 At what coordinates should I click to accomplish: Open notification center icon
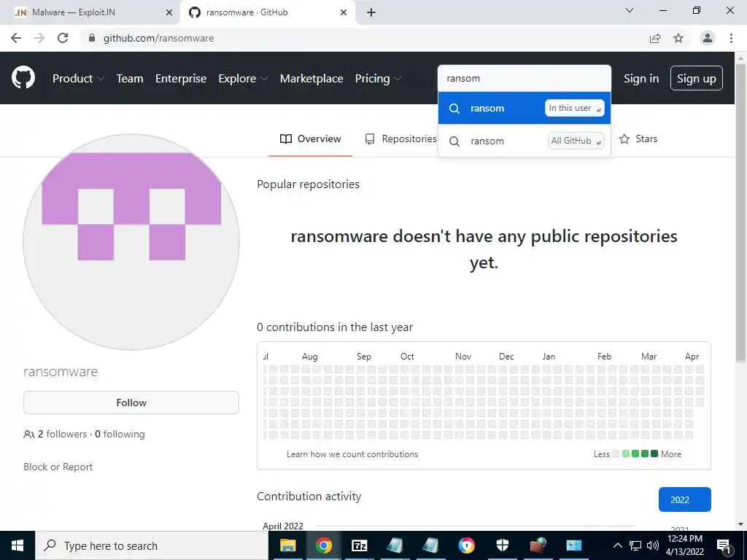tap(724, 545)
